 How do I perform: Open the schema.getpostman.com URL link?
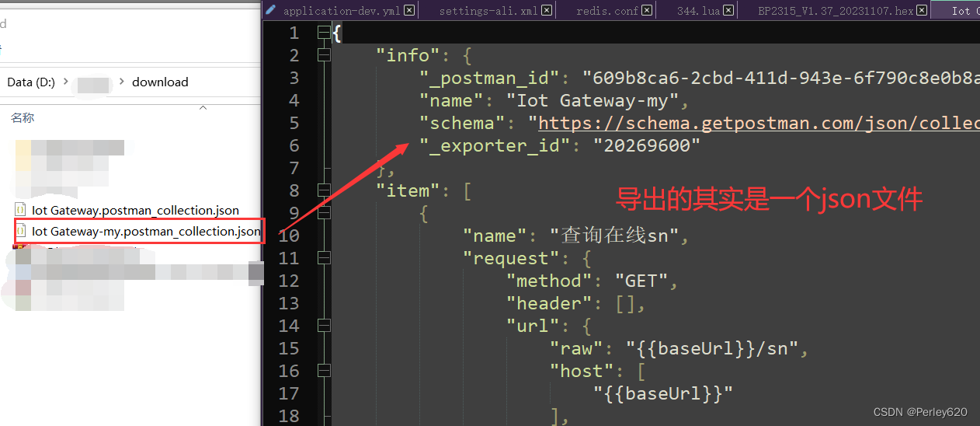pos(759,123)
